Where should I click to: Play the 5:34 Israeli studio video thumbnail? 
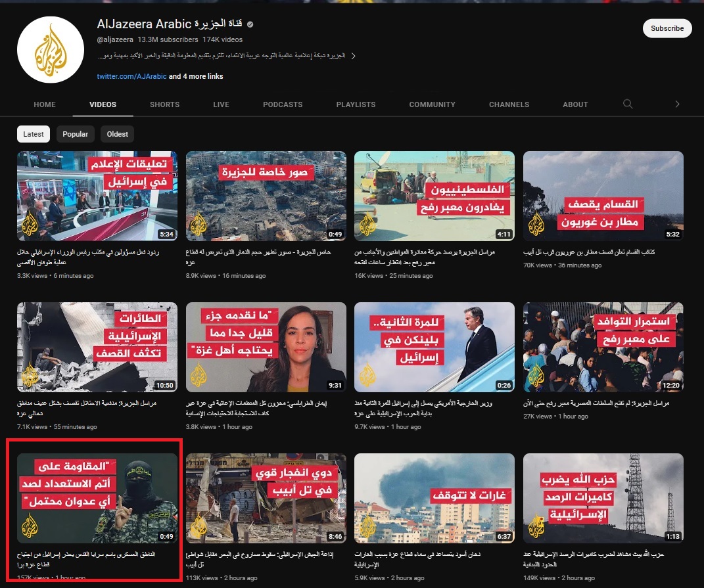97,196
